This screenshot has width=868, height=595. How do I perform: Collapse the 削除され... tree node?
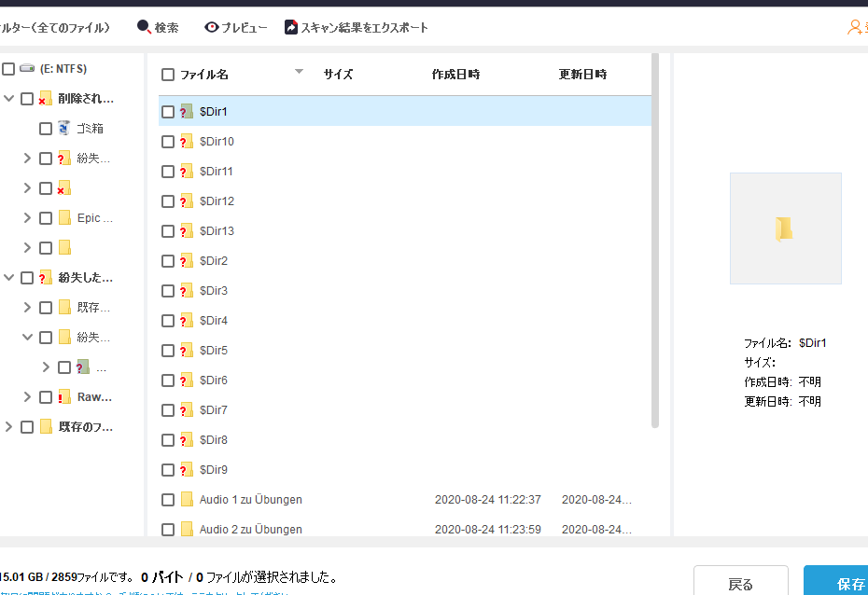pos(9,99)
